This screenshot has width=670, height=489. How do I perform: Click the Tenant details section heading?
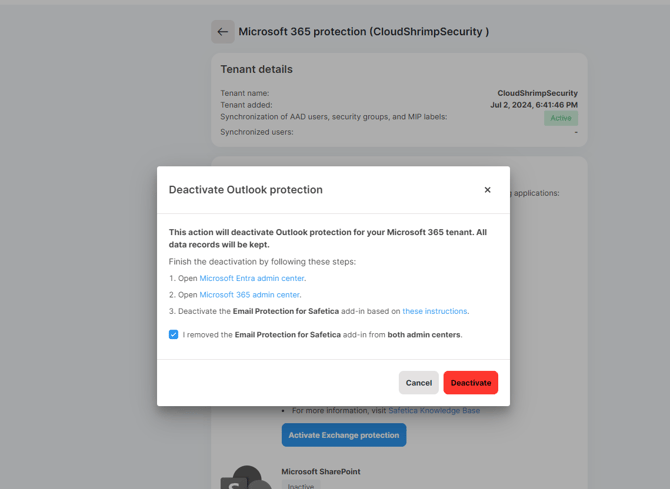coord(257,70)
